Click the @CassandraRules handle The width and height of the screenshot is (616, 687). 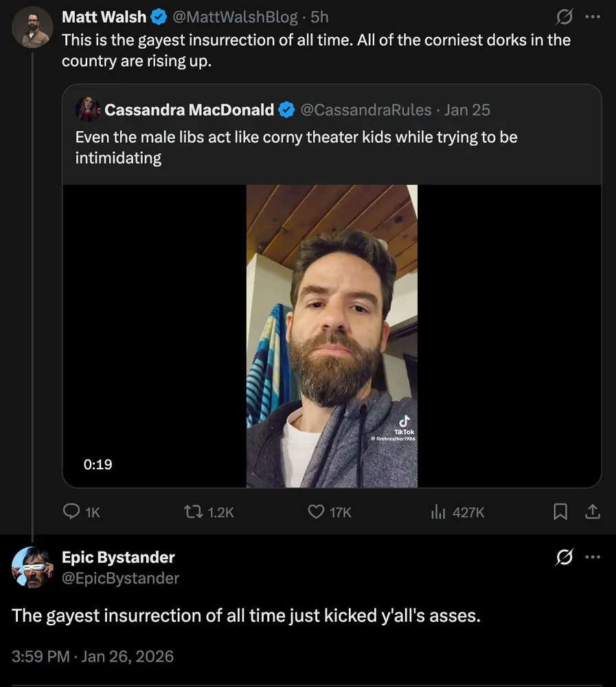[x=366, y=109]
